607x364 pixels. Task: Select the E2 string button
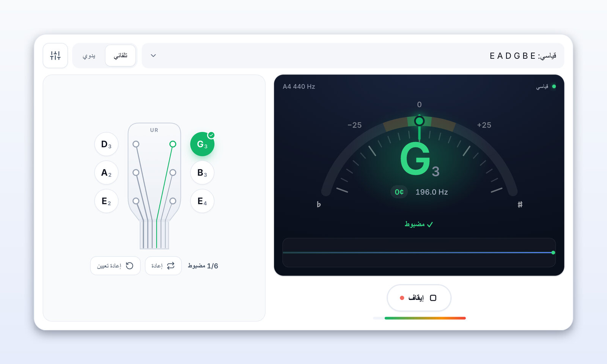[106, 201]
